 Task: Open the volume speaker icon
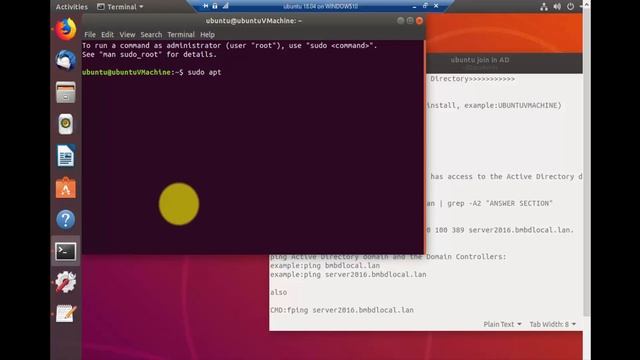pos(557,7)
